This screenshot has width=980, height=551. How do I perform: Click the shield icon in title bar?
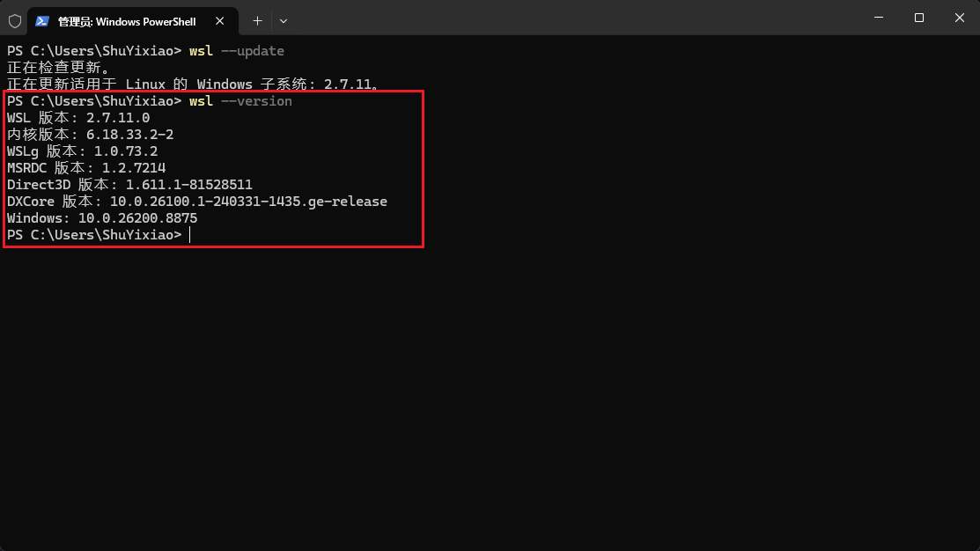[x=15, y=21]
